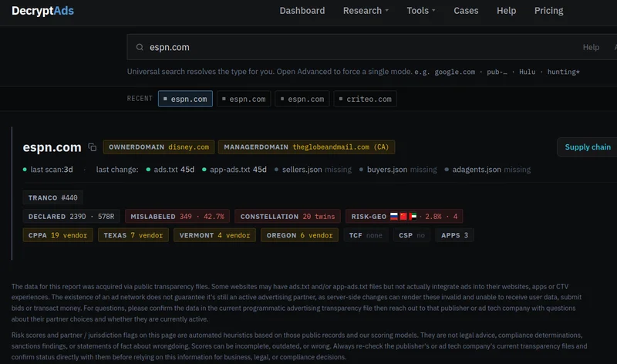The height and width of the screenshot is (364, 617).
Task: Click the UAE flag icon
Action: coord(413,216)
